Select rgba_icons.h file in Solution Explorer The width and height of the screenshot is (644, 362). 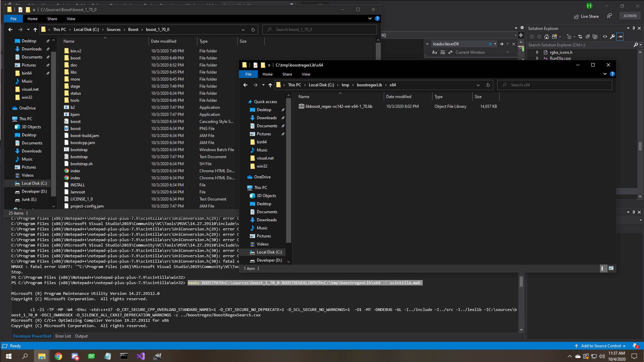[x=561, y=52]
